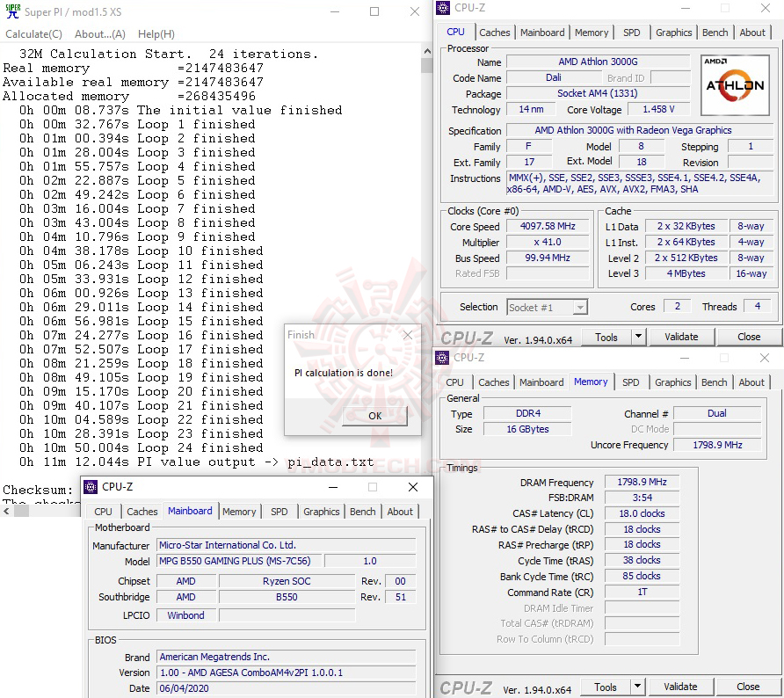
Task: Click the DRAM Frequency 1798.9 MHz value
Action: [x=642, y=482]
